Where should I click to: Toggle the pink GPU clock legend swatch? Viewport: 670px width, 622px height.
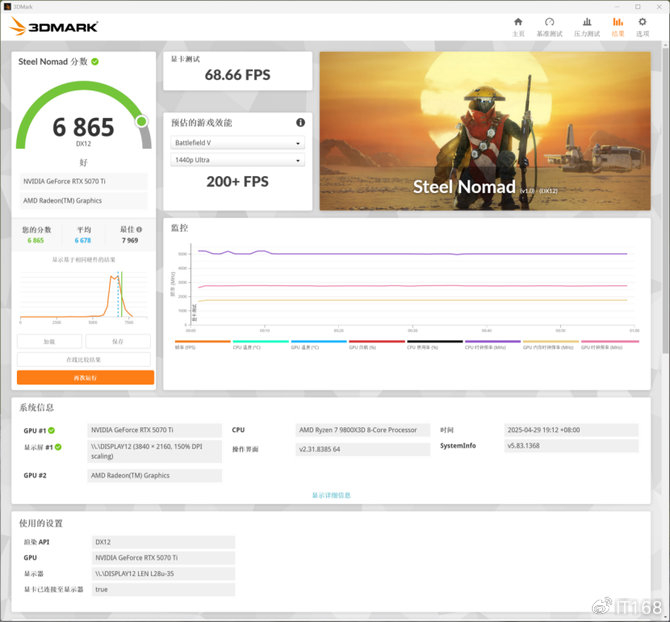click(x=610, y=341)
